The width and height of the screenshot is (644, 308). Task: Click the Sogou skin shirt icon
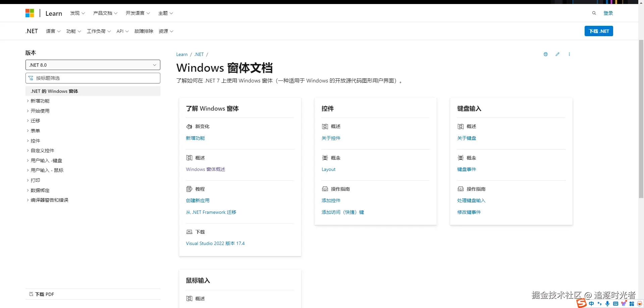624,304
